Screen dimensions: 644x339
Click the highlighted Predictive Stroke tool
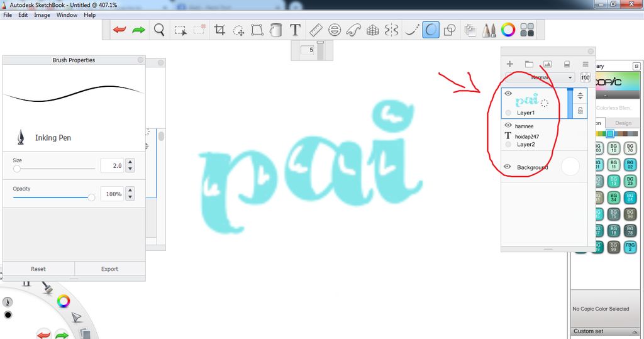[431, 30]
